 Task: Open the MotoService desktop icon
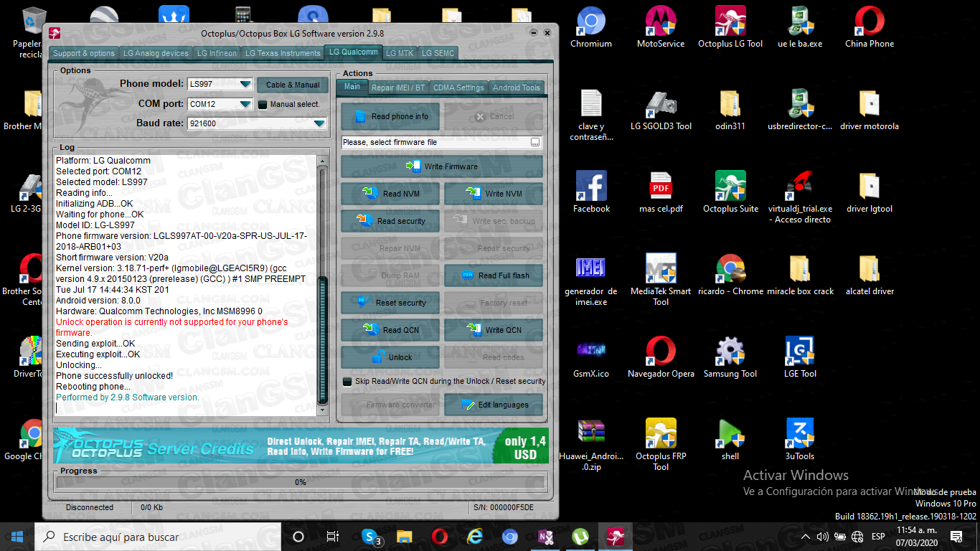pyautogui.click(x=661, y=29)
